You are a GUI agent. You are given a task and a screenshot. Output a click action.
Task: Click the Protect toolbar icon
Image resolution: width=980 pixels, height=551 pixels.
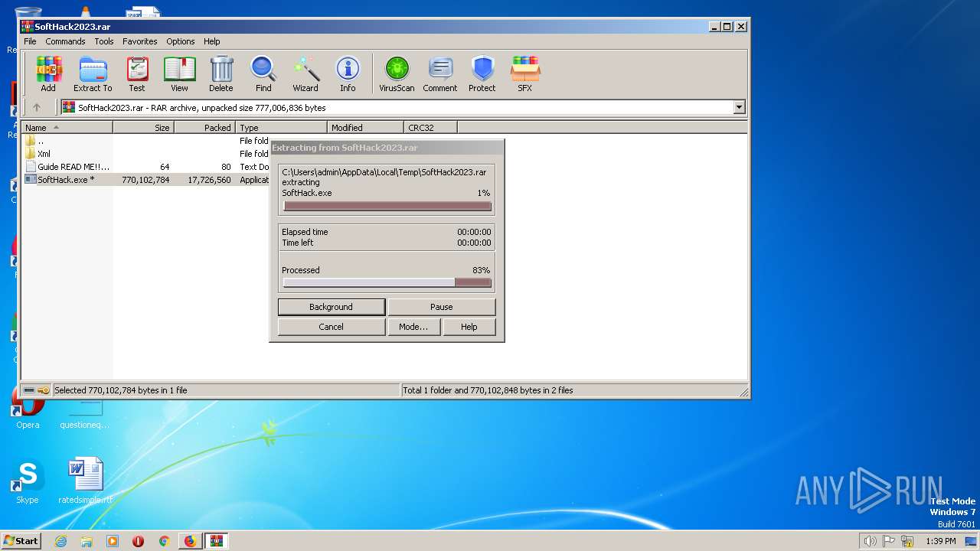482,74
